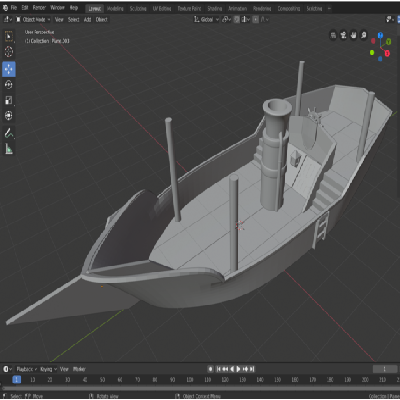Screen dimensions: 400x400
Task: Enable proportional editing toggle
Action: click(256, 20)
